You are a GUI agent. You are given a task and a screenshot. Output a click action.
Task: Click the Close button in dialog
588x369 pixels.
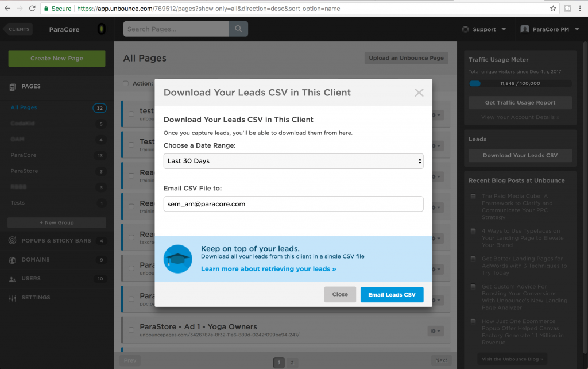coord(340,295)
